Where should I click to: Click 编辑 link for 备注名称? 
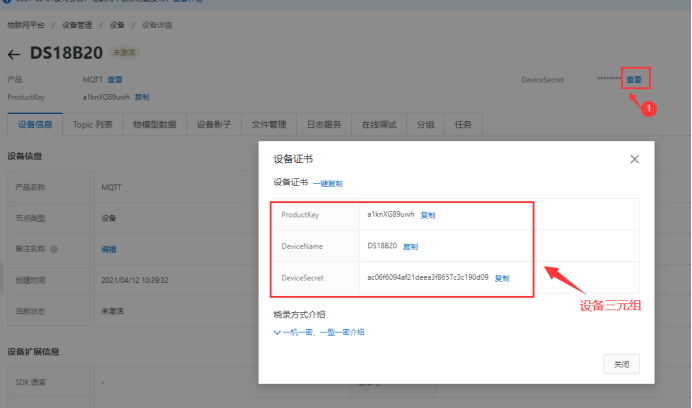coord(109,249)
